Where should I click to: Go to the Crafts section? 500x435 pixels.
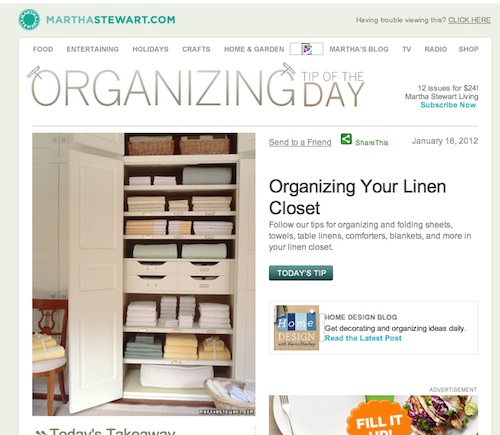[196, 49]
